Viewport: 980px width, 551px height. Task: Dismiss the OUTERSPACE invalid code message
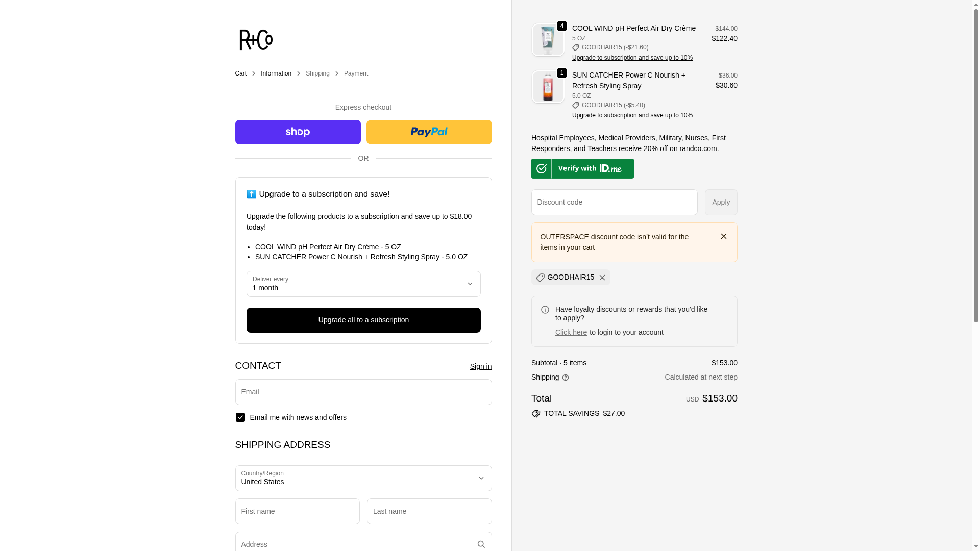pos(723,236)
